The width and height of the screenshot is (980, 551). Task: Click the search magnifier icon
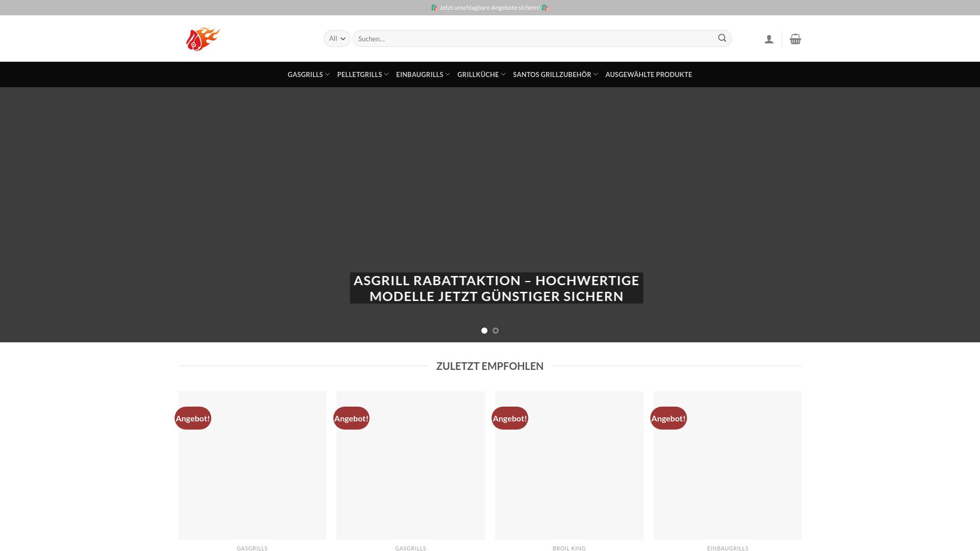pos(722,38)
